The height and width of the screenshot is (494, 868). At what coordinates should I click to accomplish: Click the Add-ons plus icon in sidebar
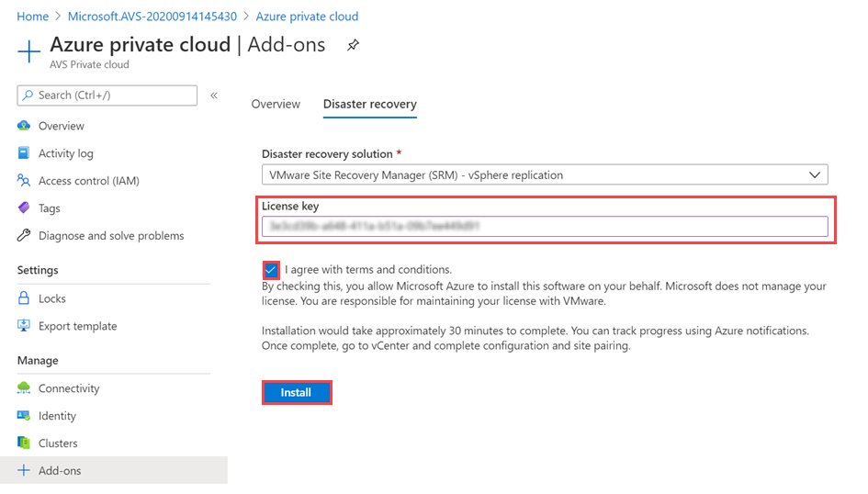click(x=24, y=470)
